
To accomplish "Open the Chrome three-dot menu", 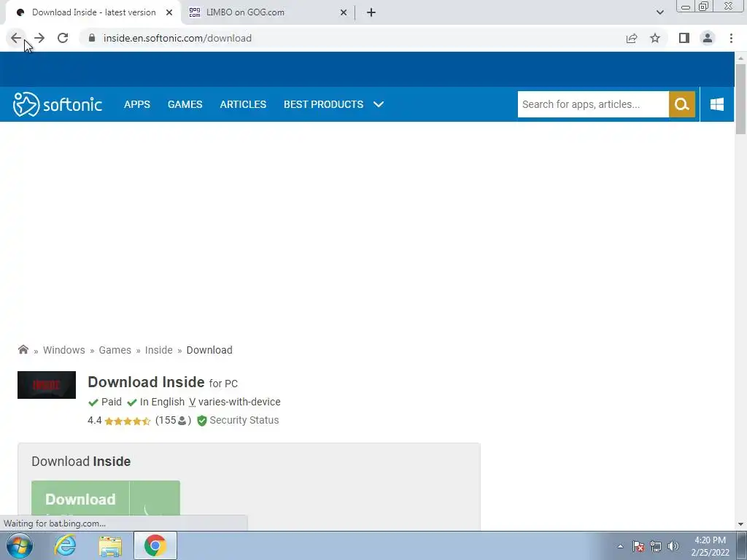I will pos(731,38).
